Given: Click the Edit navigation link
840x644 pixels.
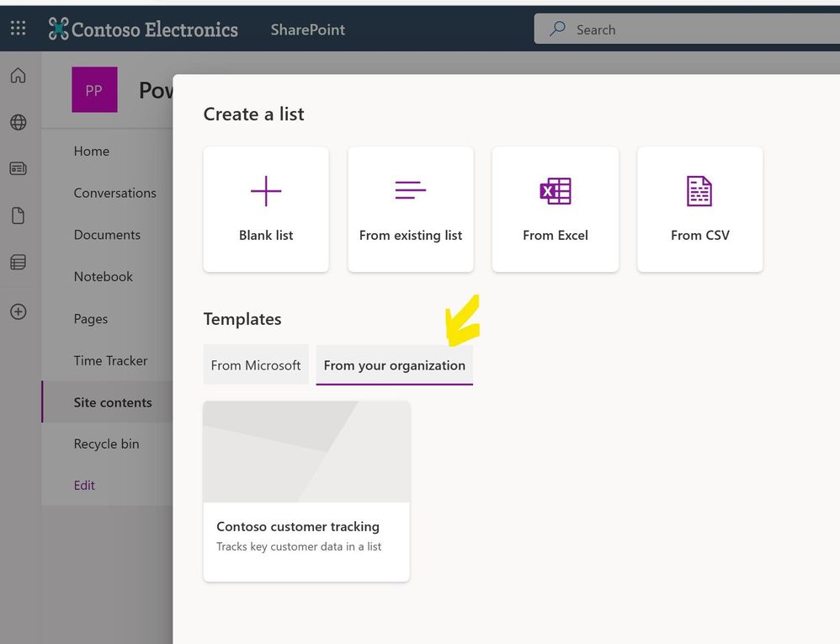Looking at the screenshot, I should coord(84,486).
